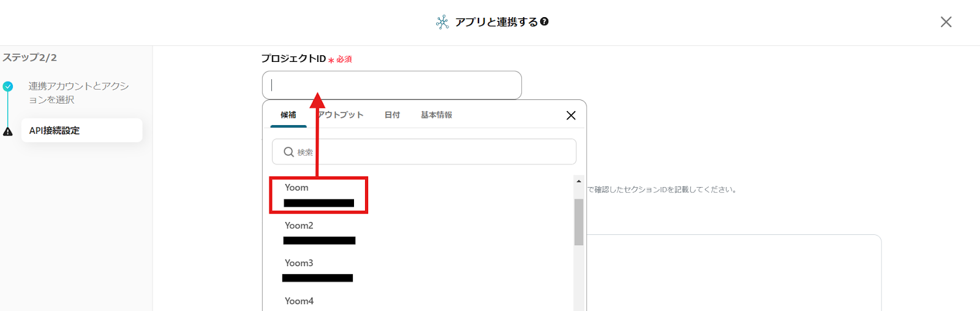Viewport: 980px width, 311px height.
Task: Click the プロジェクトID input field
Action: coord(392,85)
